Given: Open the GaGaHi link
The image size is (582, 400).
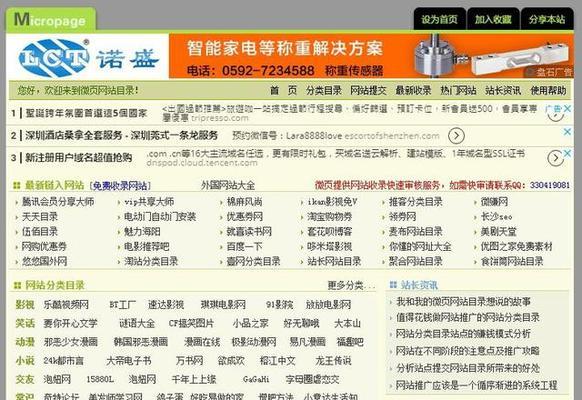Looking at the screenshot, I should pos(256,379).
